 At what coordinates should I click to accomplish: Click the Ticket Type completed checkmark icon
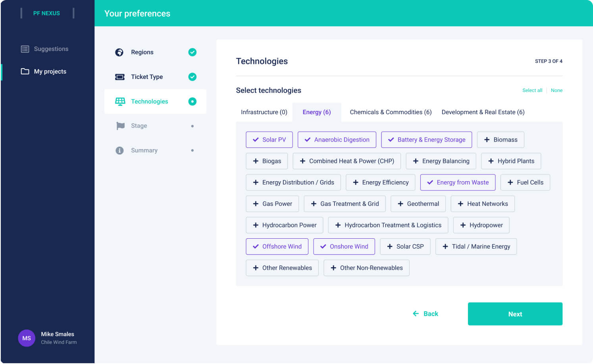point(193,77)
